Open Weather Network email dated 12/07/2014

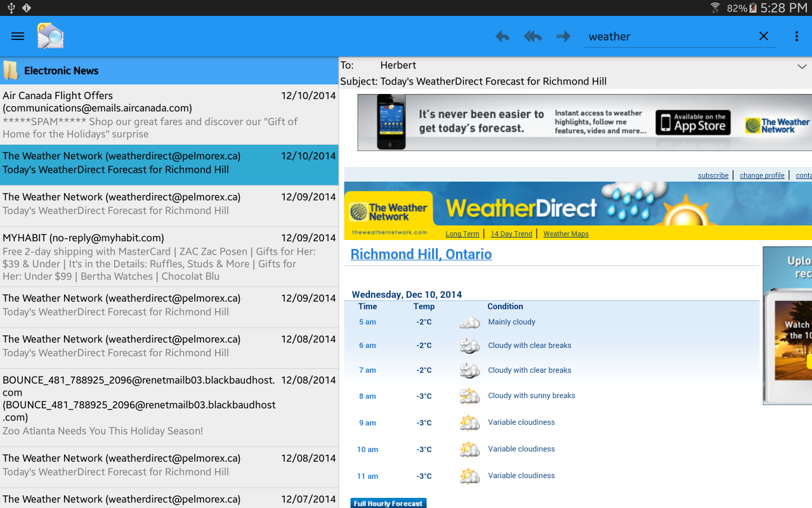tap(169, 498)
